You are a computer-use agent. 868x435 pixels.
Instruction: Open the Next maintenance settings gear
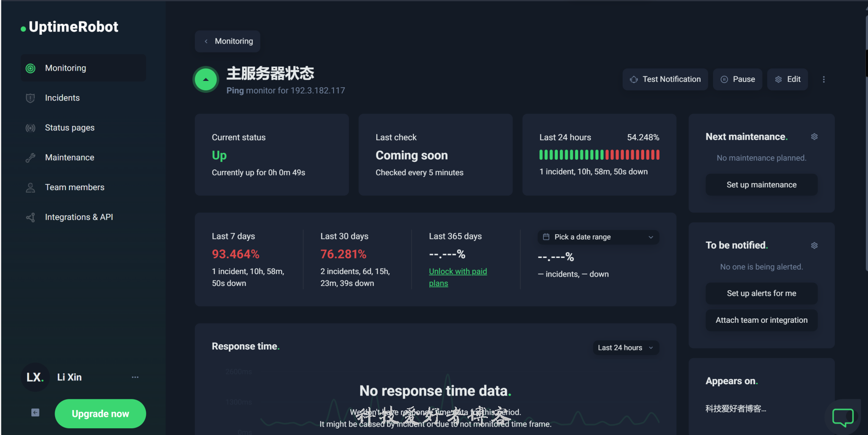pos(814,137)
